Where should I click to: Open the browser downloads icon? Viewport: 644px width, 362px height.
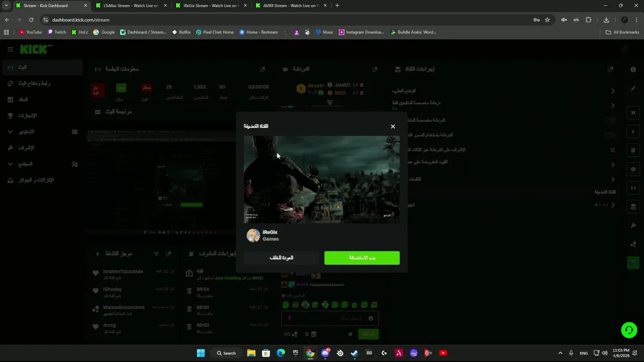click(x=606, y=20)
